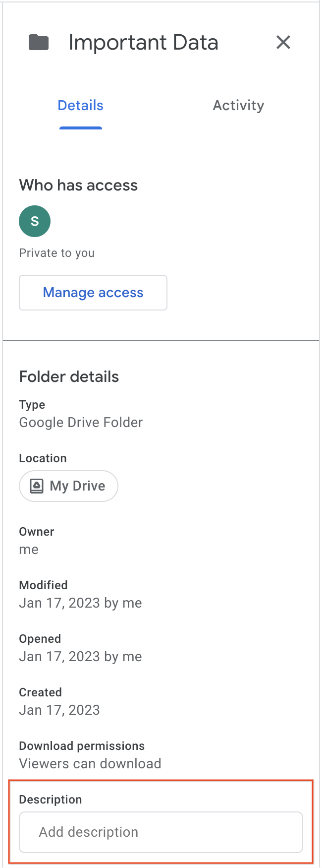322x868 pixels.
Task: Click the Viewers can download text
Action: (x=90, y=763)
